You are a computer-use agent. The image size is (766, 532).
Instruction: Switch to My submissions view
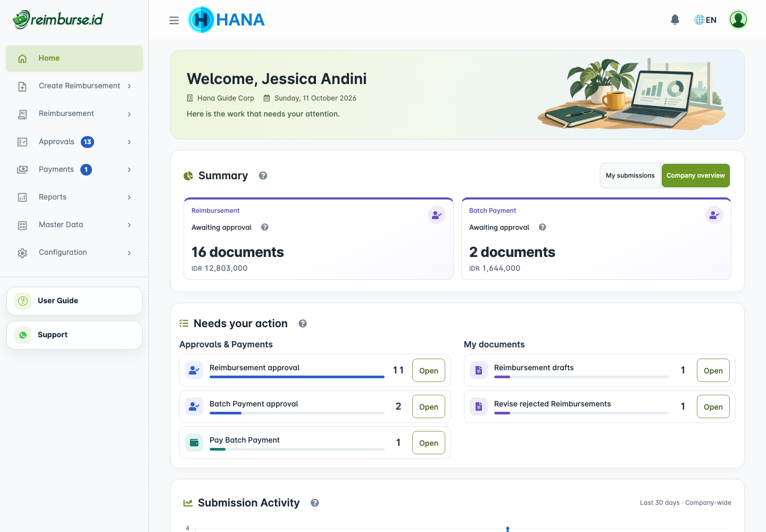click(x=630, y=176)
